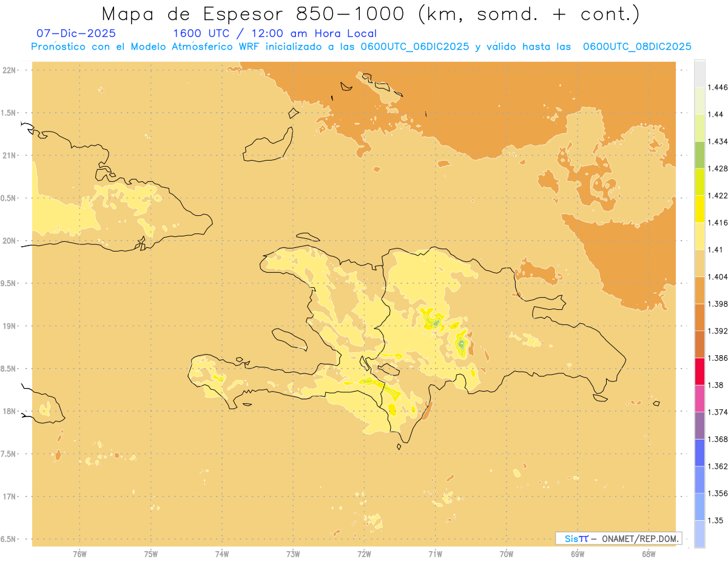Click the colorbar value 1.392
Viewport: 728px width, 562px height.
coord(718,331)
